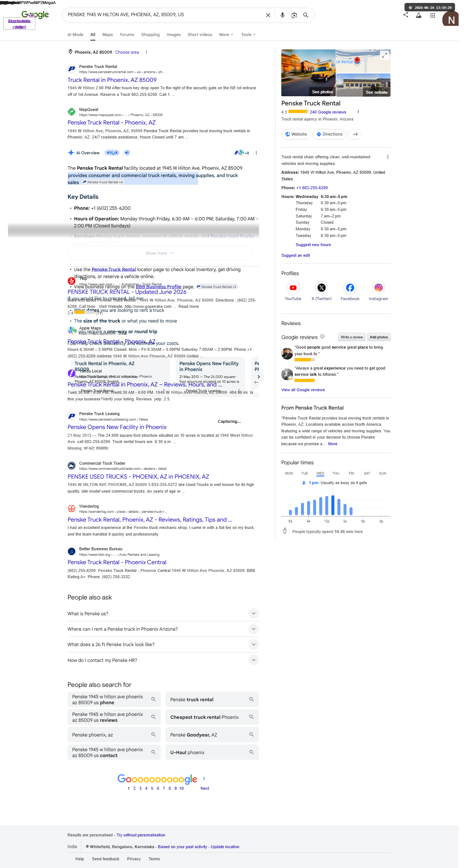Click the magnifier search submit icon
The image size is (464, 868).
(305, 15)
